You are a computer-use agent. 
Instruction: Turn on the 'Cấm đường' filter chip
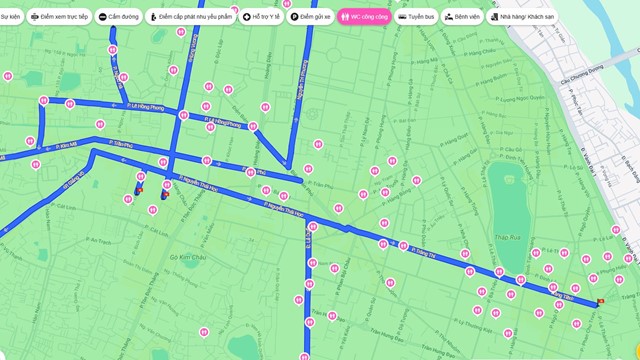[119, 17]
